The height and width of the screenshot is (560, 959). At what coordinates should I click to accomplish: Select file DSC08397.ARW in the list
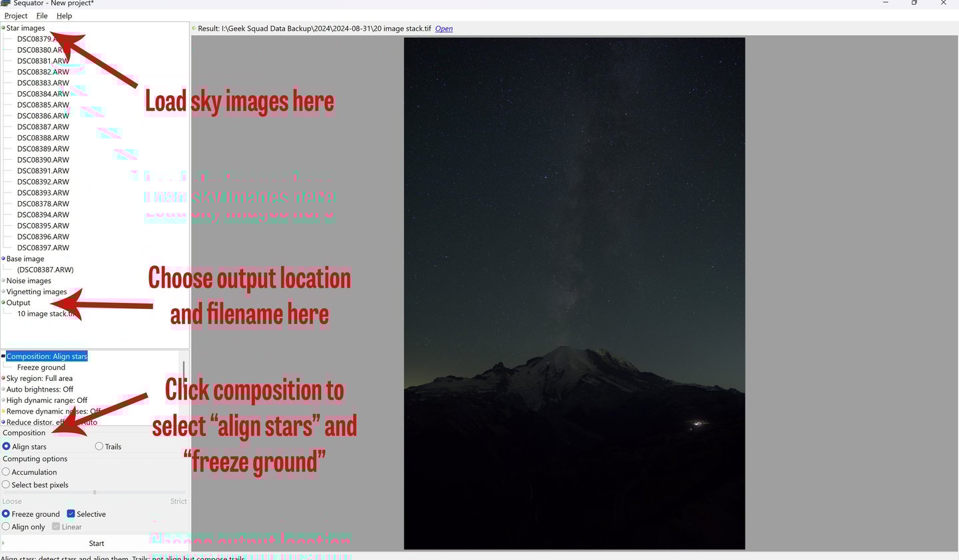43,248
